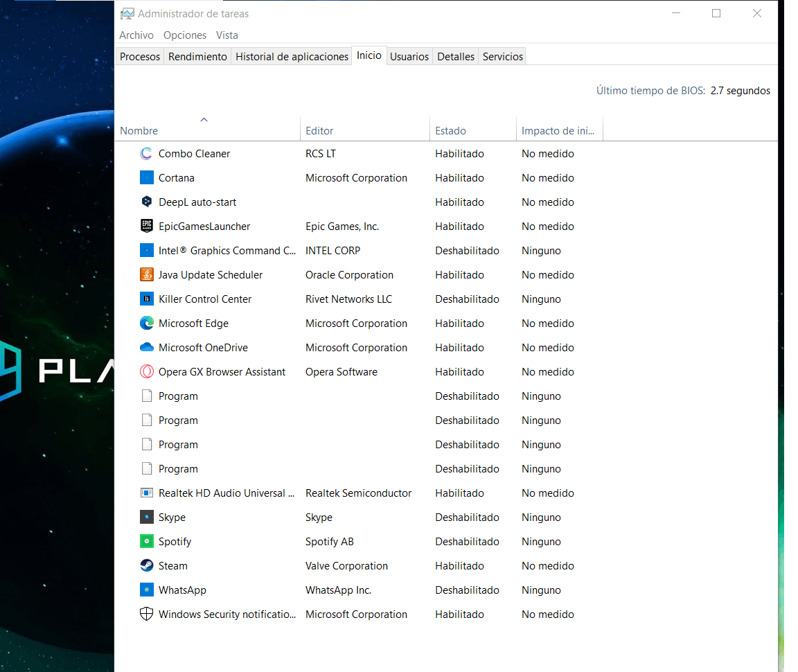Image resolution: width=798 pixels, height=672 pixels.
Task: Click the Intel Graphics Command Center icon
Action: [147, 251]
